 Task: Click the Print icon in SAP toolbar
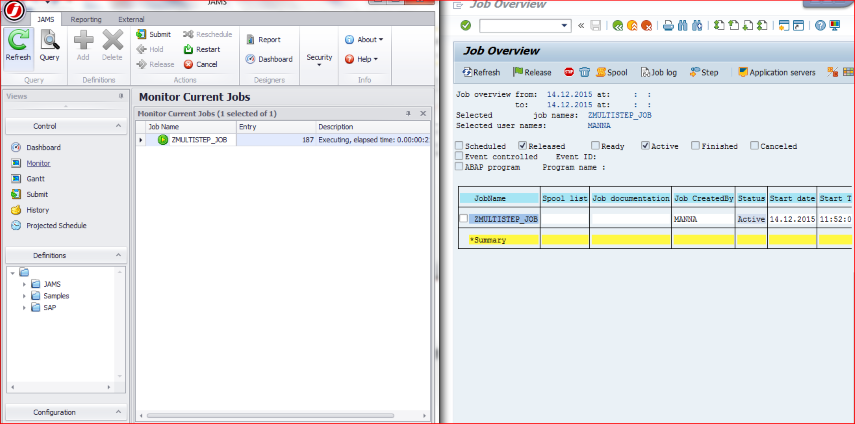[668, 25]
